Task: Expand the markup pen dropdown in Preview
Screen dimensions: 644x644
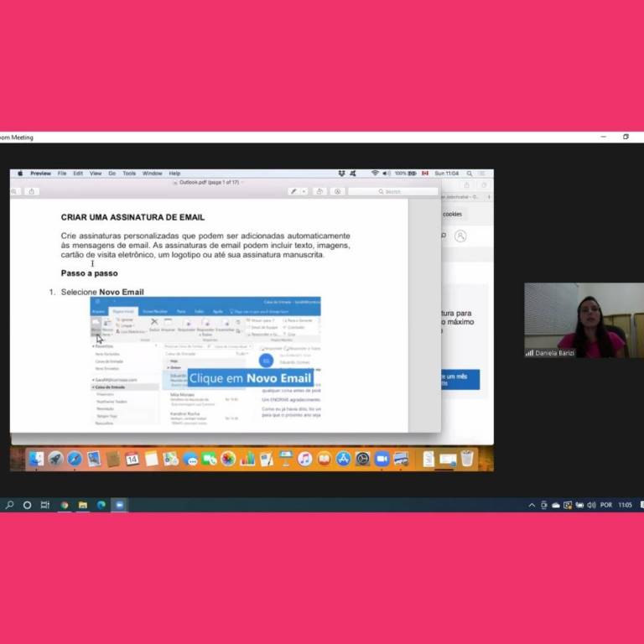Action: (x=304, y=191)
